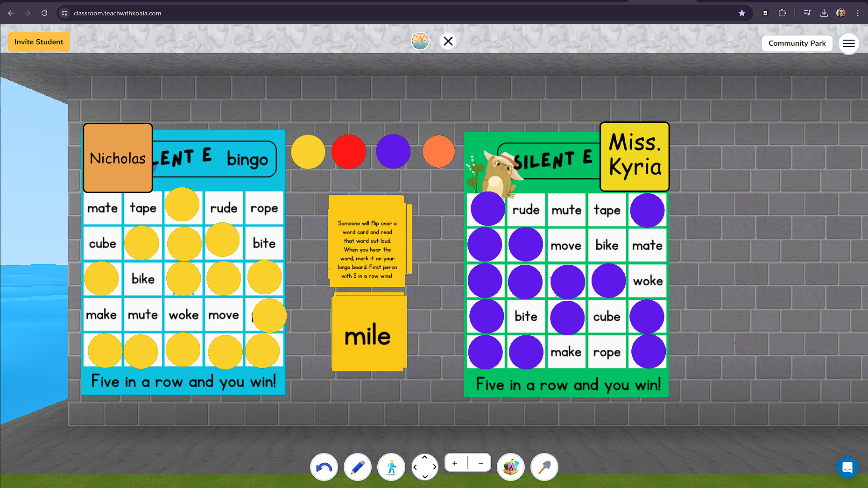Place a chip on the 'rude' square
This screenshot has height=488, width=868.
click(x=224, y=208)
